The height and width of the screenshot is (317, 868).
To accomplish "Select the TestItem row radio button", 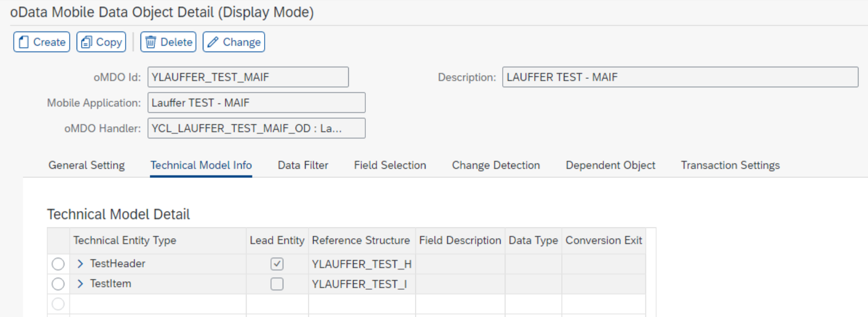I will click(58, 284).
